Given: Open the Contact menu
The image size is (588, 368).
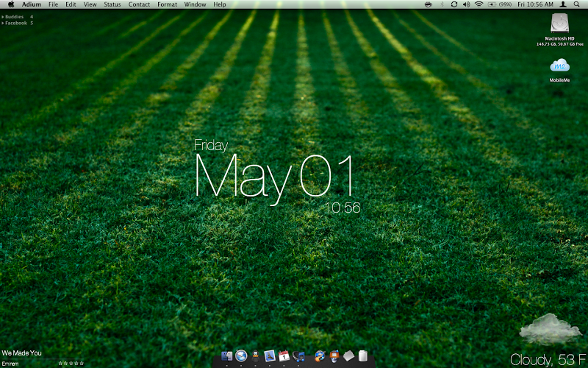Looking at the screenshot, I should pos(139,4).
